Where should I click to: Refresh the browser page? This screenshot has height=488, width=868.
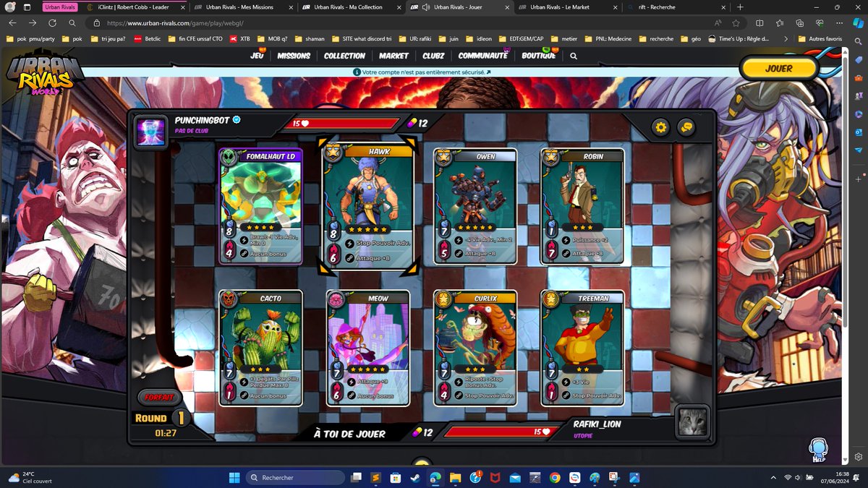(x=52, y=23)
